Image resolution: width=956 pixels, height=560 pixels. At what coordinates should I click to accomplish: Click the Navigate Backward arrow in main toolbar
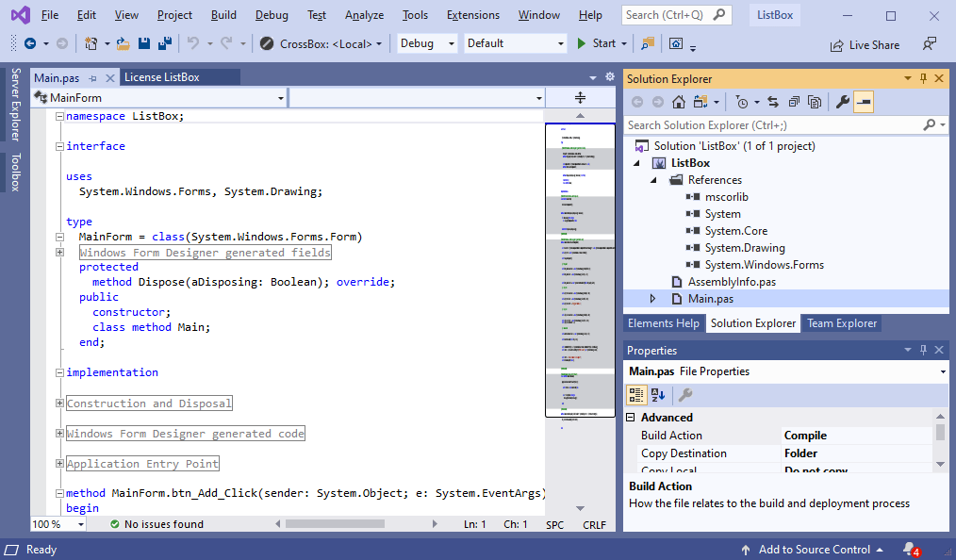coord(30,43)
